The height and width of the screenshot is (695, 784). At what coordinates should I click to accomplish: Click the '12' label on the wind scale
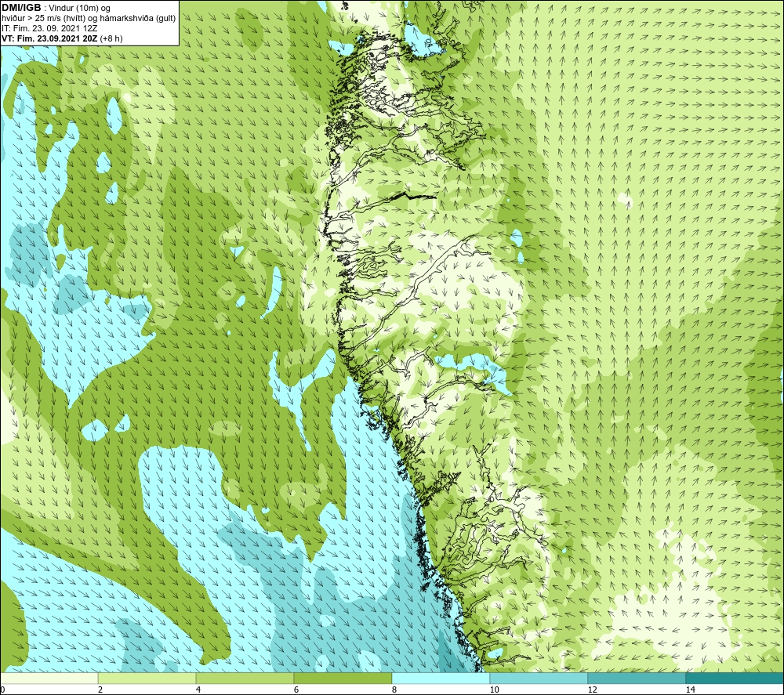(x=592, y=690)
